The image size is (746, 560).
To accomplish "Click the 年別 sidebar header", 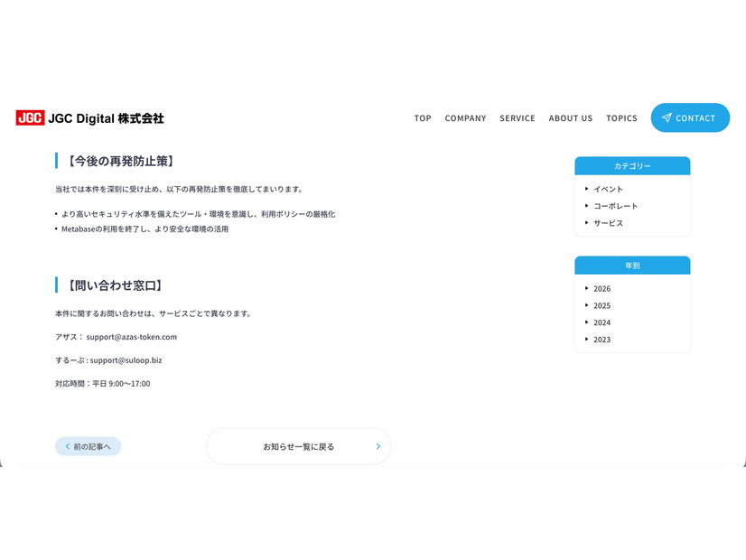I will pyautogui.click(x=632, y=265).
